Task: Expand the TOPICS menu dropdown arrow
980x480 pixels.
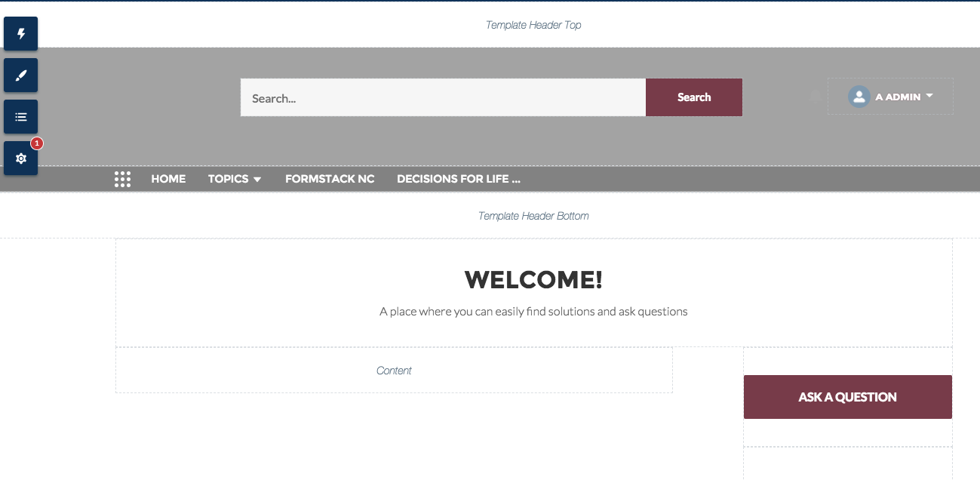Action: (257, 180)
